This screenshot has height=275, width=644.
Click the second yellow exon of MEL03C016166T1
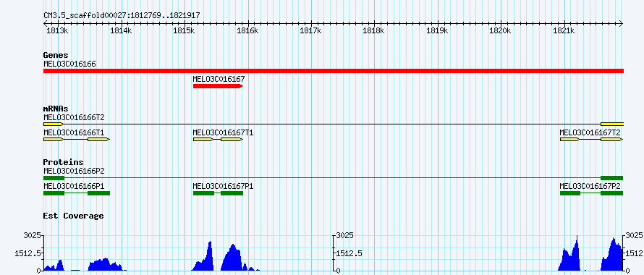click(98, 140)
